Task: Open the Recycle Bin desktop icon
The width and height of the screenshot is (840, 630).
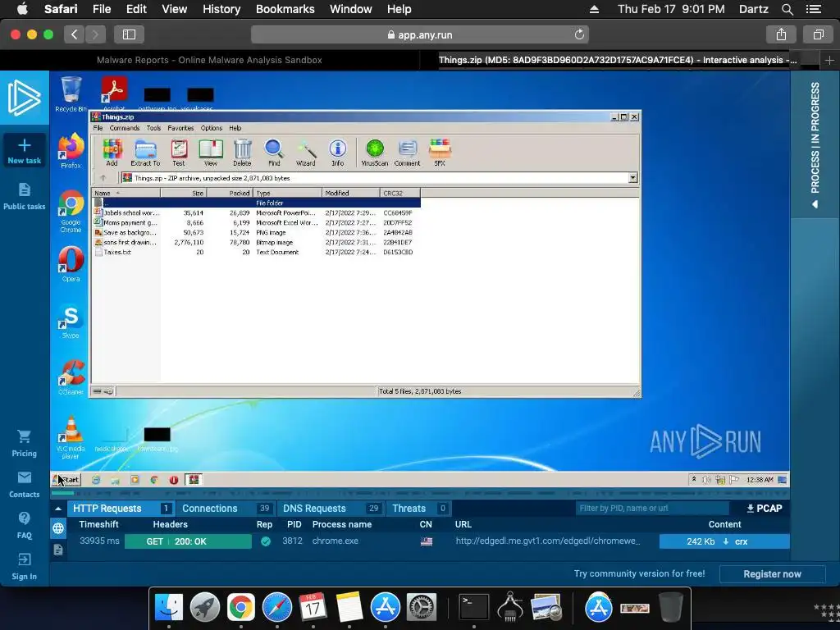Action: coord(71,94)
